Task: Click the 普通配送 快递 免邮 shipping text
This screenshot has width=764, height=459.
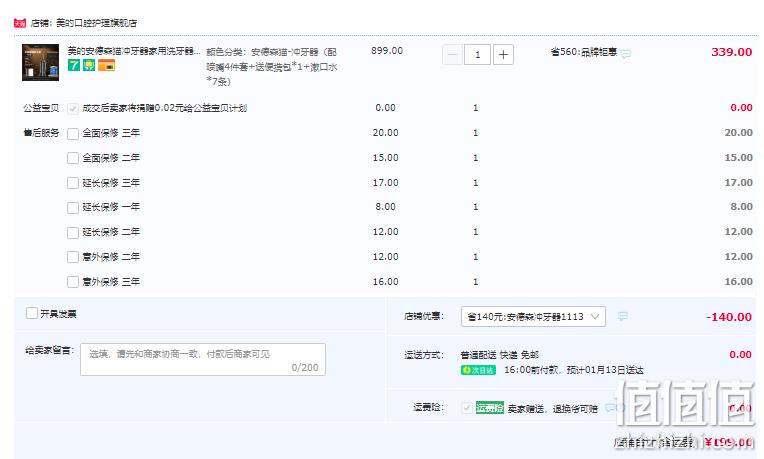Action: tap(499, 355)
